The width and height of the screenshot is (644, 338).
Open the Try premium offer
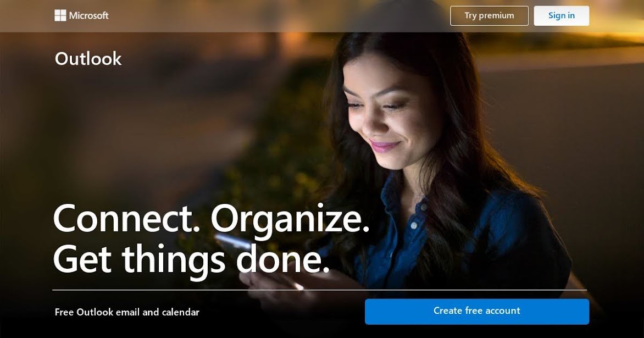pos(489,15)
